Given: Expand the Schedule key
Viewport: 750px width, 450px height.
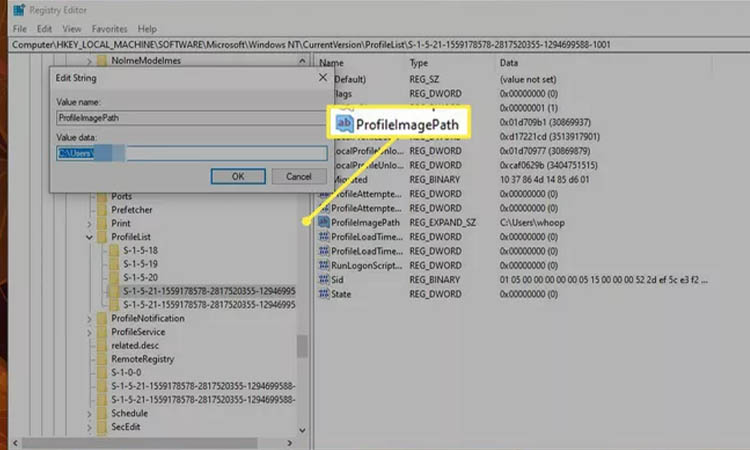Looking at the screenshot, I should coord(89,414).
